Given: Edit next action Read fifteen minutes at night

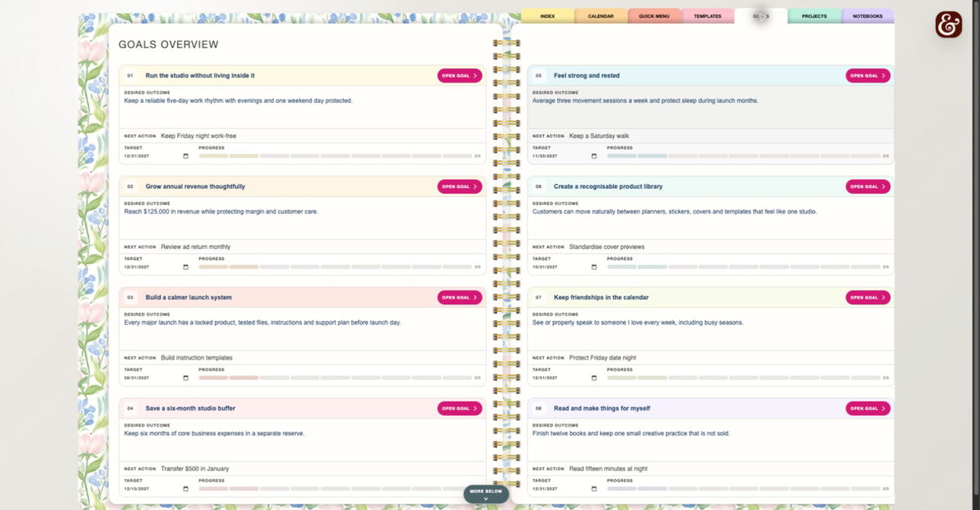Looking at the screenshot, I should (x=608, y=469).
